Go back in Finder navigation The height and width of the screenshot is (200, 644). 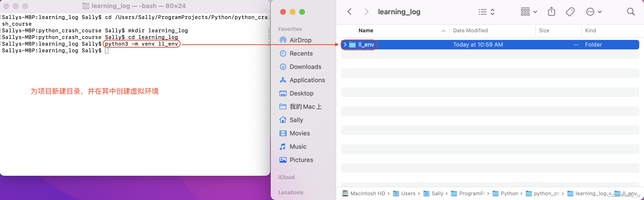(x=350, y=11)
